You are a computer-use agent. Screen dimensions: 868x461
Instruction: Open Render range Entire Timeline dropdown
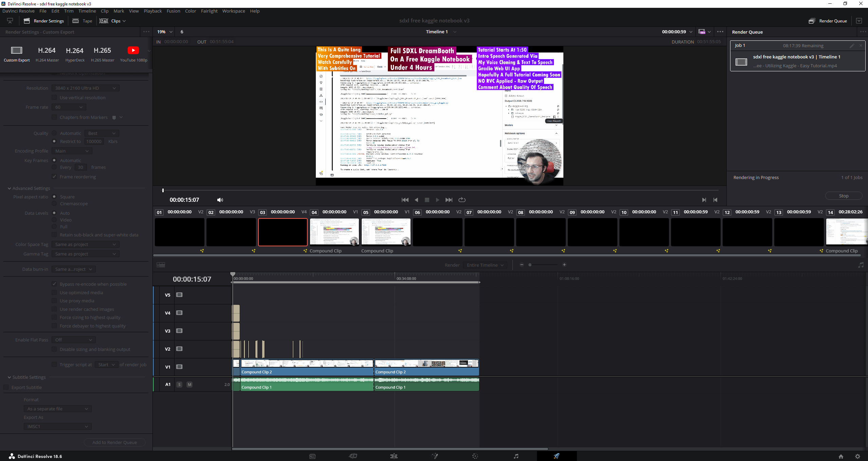pos(485,265)
